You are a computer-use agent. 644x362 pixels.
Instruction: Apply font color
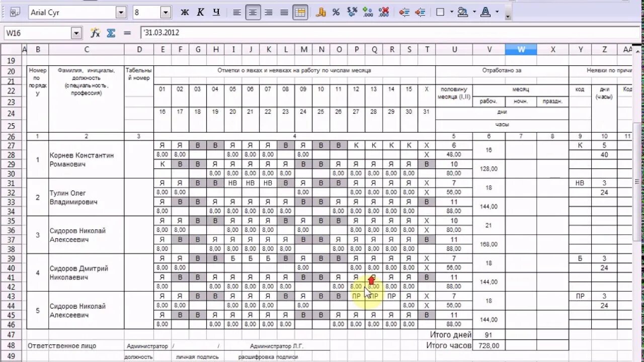coord(486,13)
